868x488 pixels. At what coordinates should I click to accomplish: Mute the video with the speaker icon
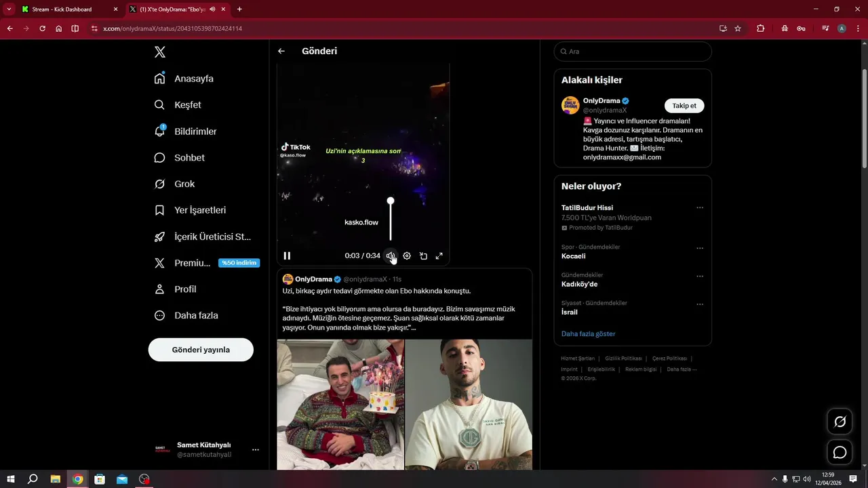pyautogui.click(x=391, y=256)
